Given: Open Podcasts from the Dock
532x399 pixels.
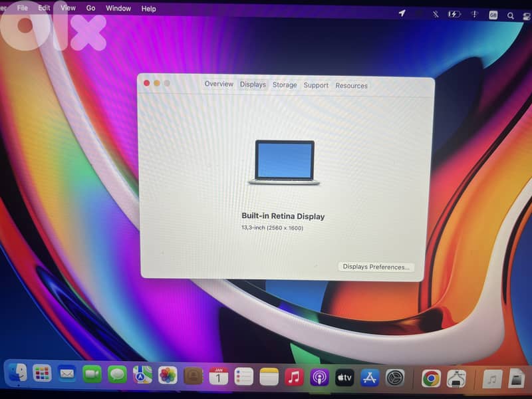Looking at the screenshot, I should tap(319, 378).
